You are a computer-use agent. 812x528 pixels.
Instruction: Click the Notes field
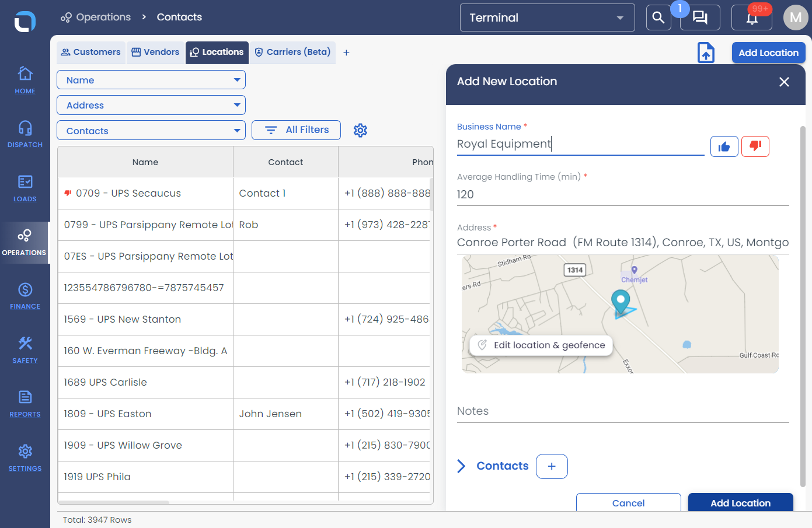point(623,411)
